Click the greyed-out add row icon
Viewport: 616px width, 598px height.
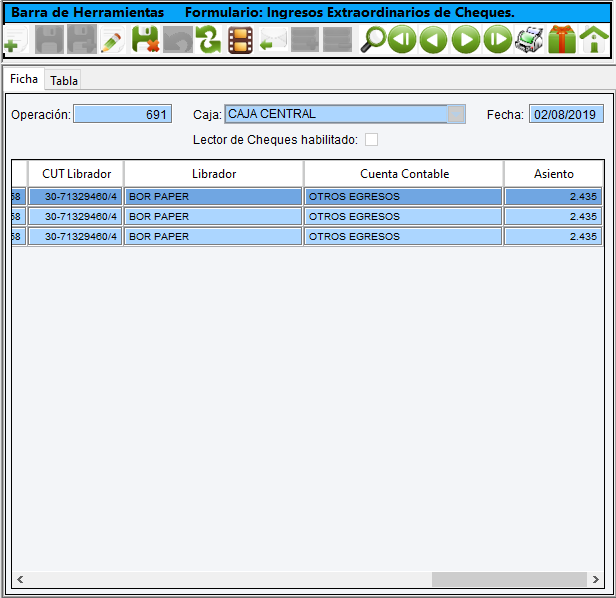pos(305,40)
